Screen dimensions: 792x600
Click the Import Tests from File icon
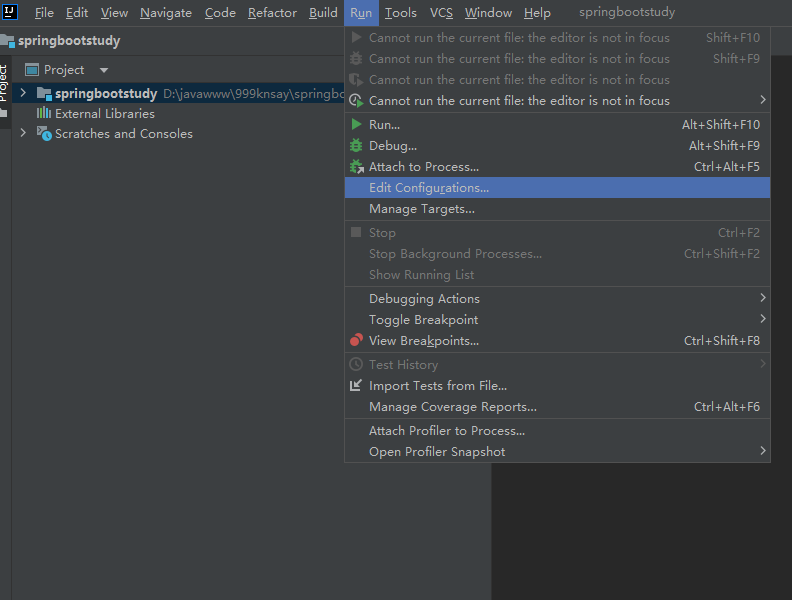tap(356, 386)
